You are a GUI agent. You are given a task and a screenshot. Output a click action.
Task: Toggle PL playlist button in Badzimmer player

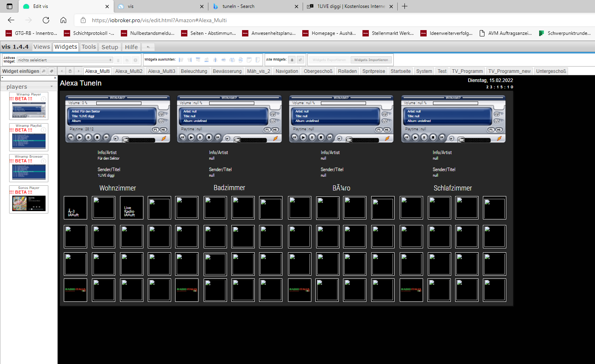[x=267, y=130]
